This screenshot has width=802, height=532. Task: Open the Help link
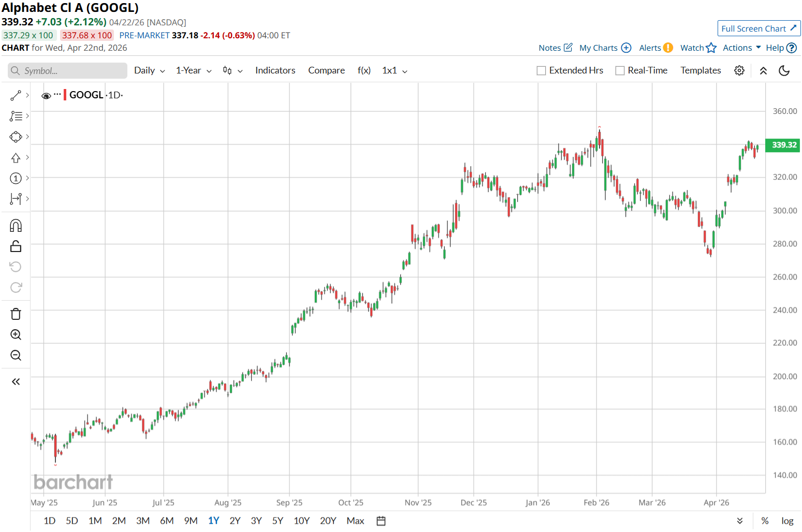[x=781, y=48]
